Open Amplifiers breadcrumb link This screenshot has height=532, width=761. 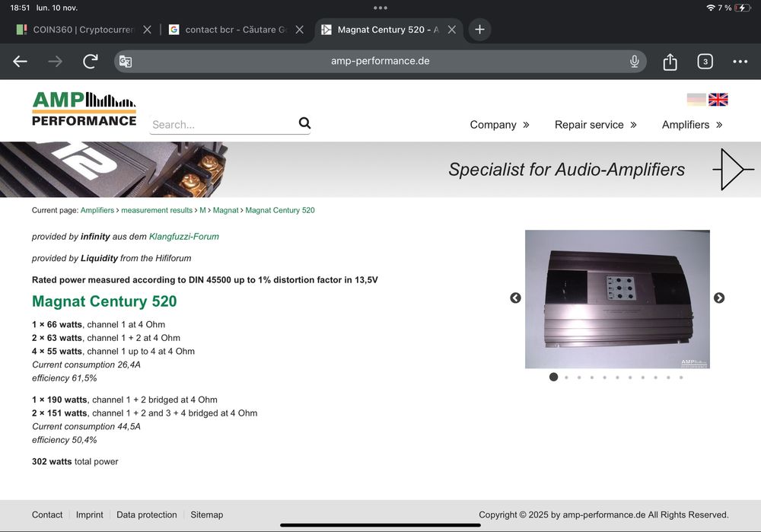point(97,210)
